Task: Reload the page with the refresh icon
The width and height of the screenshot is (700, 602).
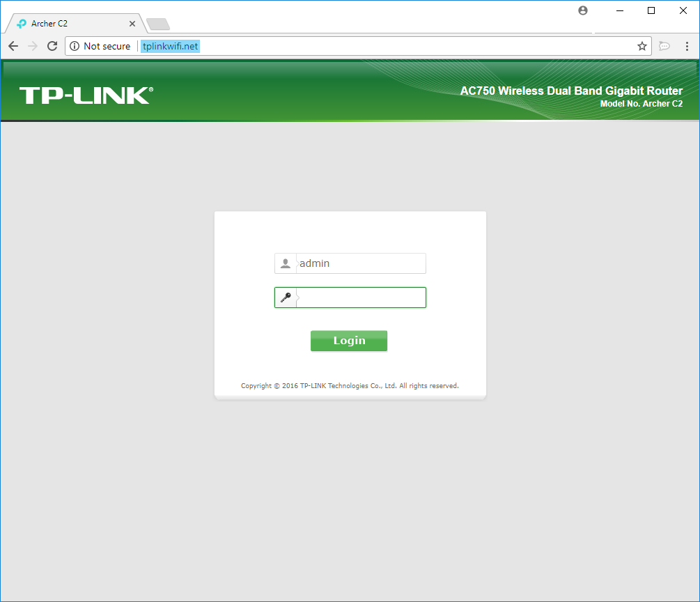Action: (52, 46)
